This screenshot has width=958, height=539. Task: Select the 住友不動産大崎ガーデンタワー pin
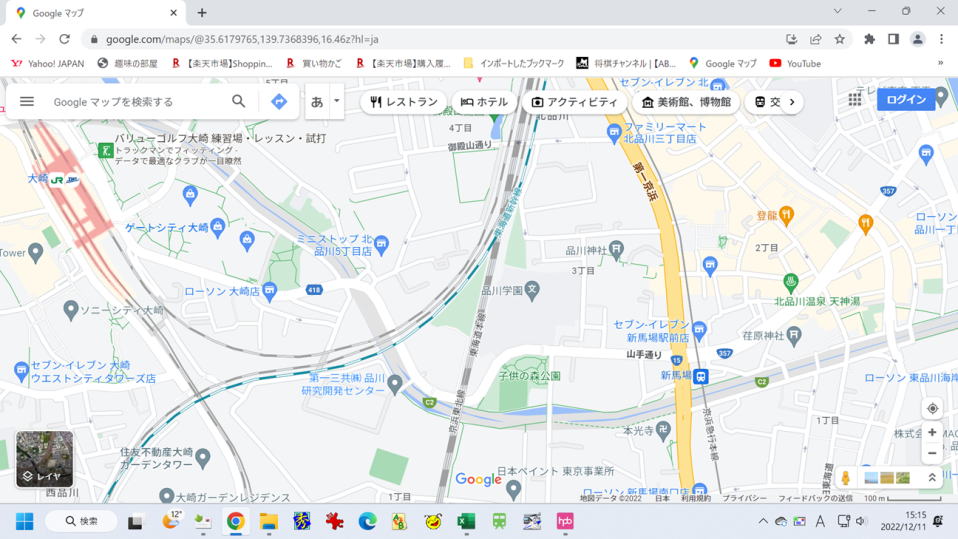[x=203, y=456]
